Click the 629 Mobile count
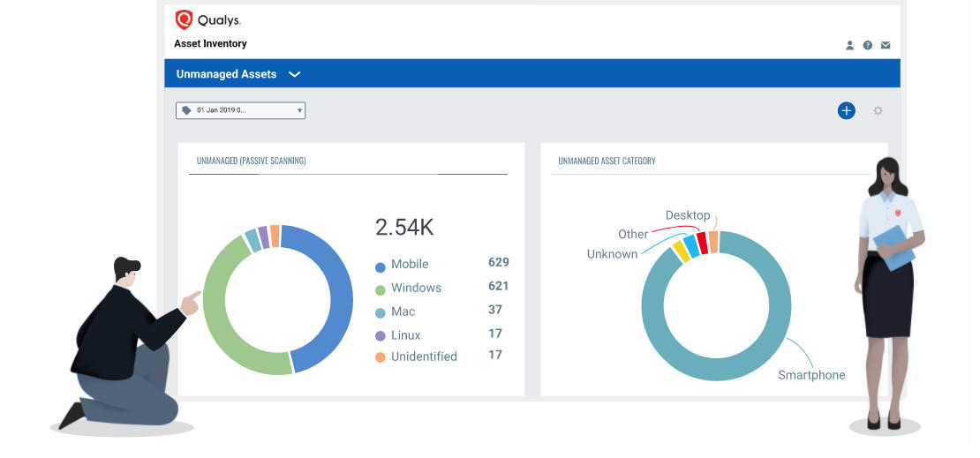 click(499, 262)
